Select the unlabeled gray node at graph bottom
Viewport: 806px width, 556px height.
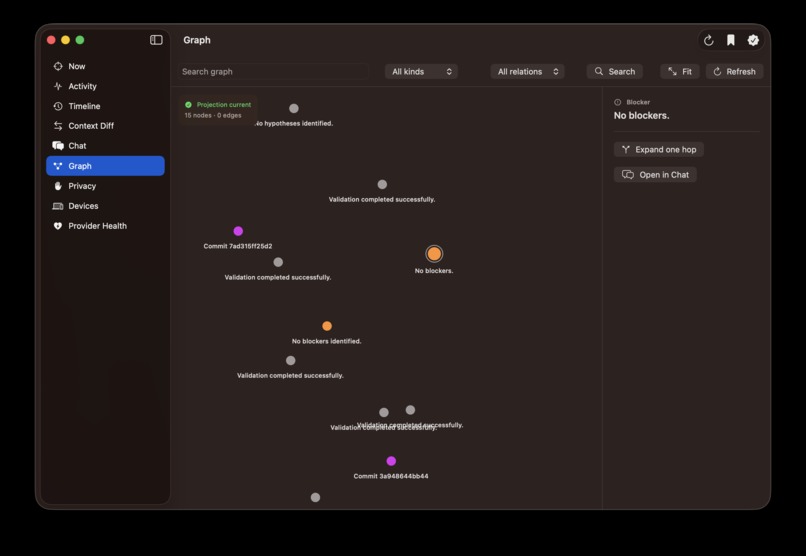pos(316,497)
